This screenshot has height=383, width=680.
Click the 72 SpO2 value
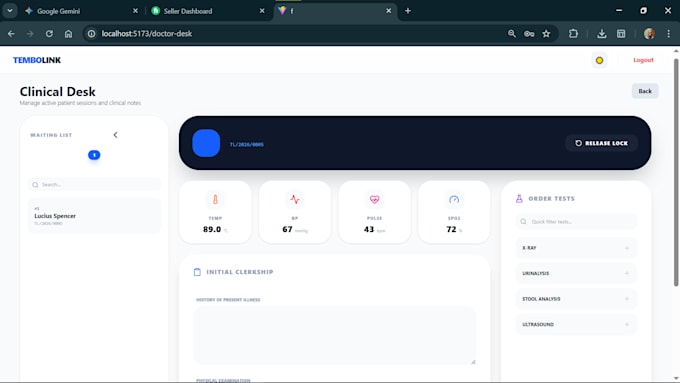[451, 229]
